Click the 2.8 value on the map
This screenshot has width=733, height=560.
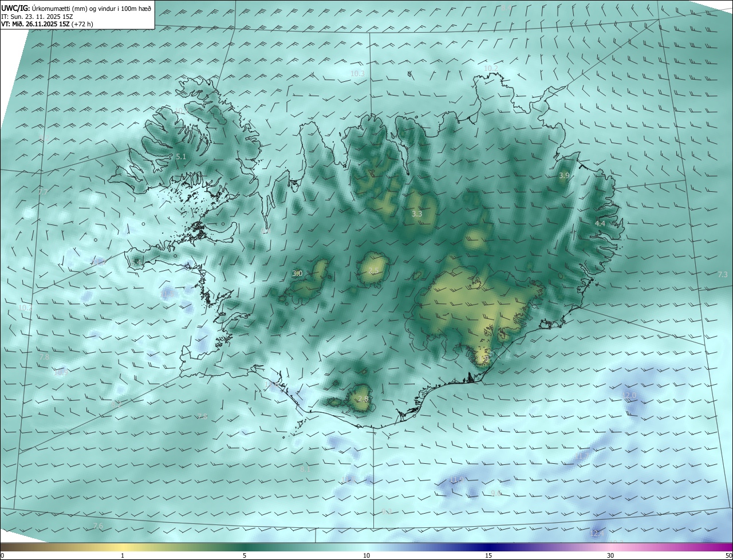coord(363,399)
